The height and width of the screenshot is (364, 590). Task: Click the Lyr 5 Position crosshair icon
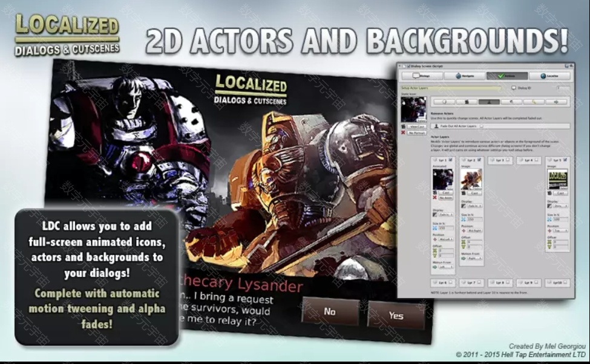[549, 230]
